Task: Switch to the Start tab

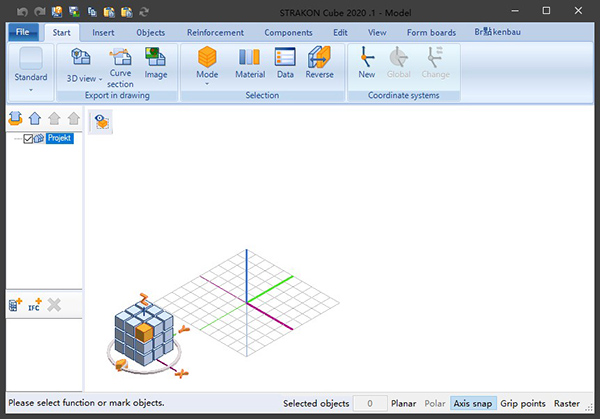Action: [x=62, y=33]
